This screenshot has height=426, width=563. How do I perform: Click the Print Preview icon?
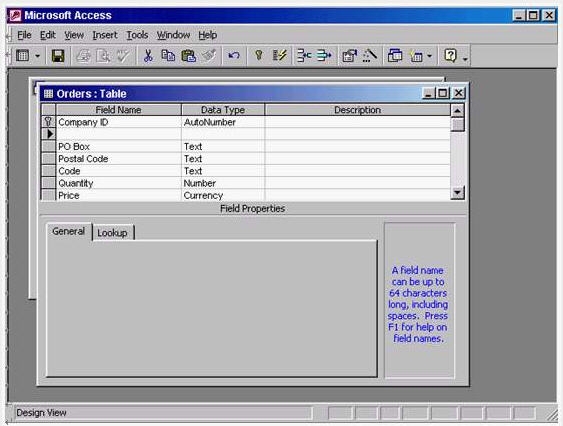103,56
